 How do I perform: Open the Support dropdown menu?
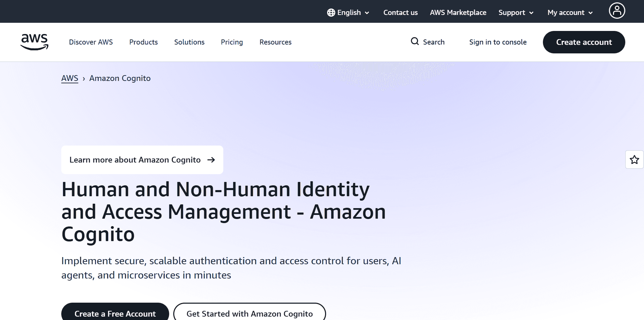(516, 13)
